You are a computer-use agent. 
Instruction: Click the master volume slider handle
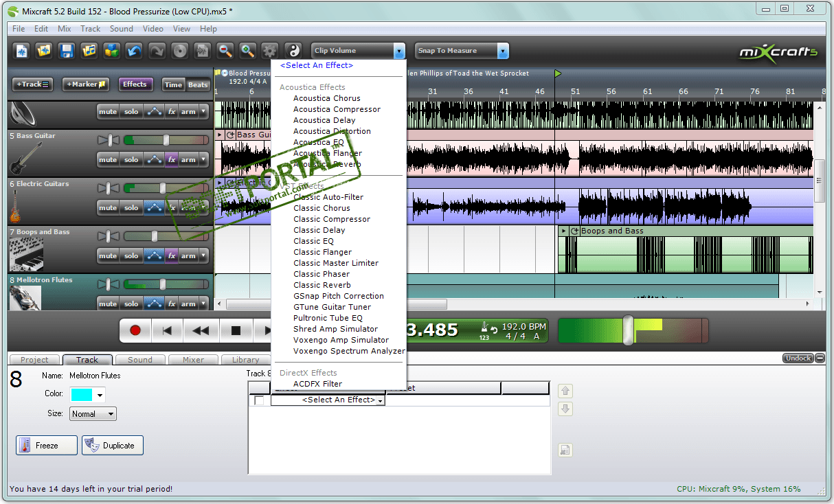(627, 330)
